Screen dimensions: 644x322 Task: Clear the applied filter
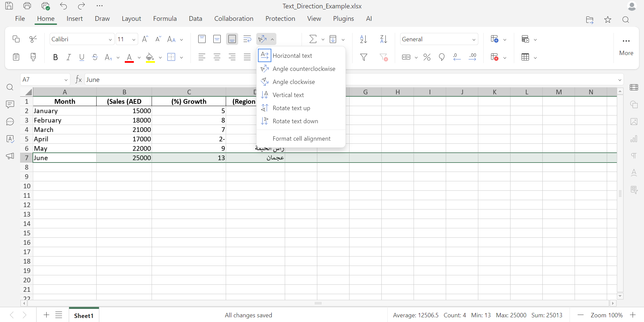click(384, 57)
